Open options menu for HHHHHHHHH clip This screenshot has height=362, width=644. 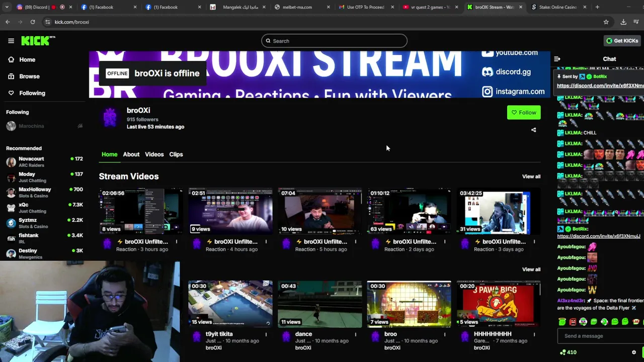point(534,334)
